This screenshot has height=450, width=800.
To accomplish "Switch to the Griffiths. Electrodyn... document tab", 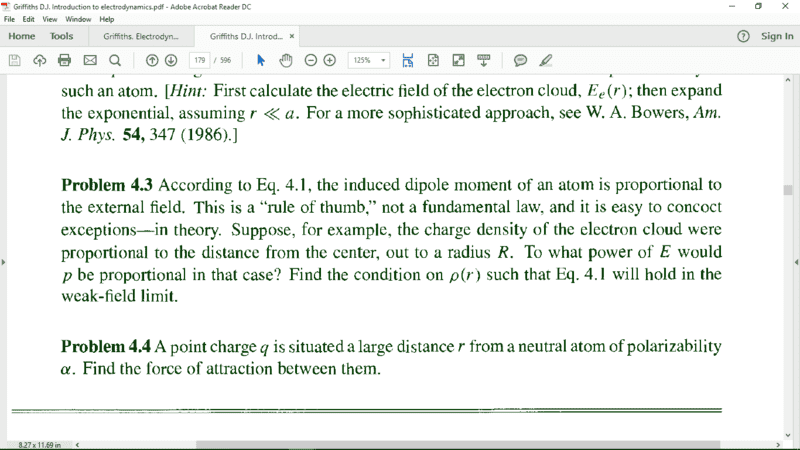I will pyautogui.click(x=141, y=36).
